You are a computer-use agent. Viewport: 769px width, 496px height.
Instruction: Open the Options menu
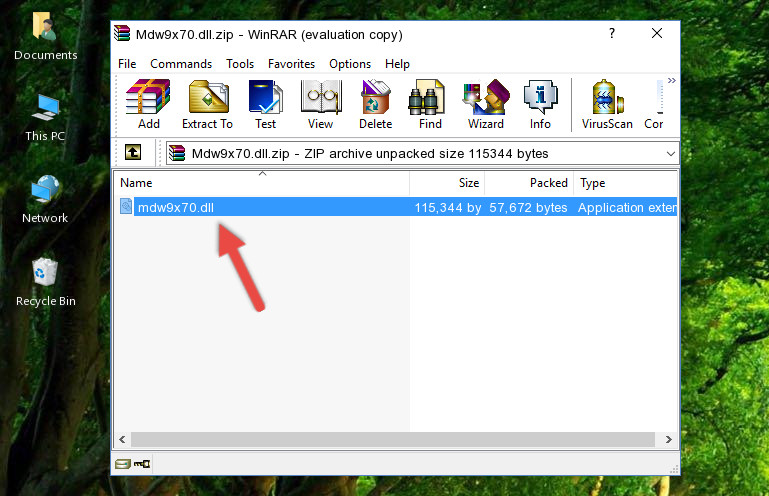350,64
